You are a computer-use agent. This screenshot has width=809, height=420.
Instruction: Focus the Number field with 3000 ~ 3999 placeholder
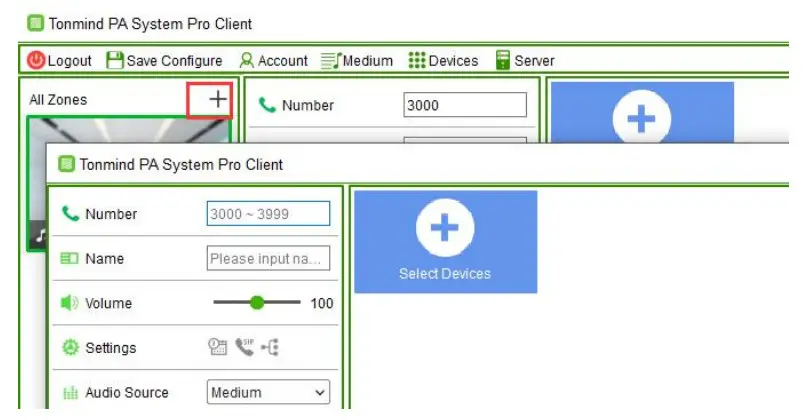[x=268, y=214]
